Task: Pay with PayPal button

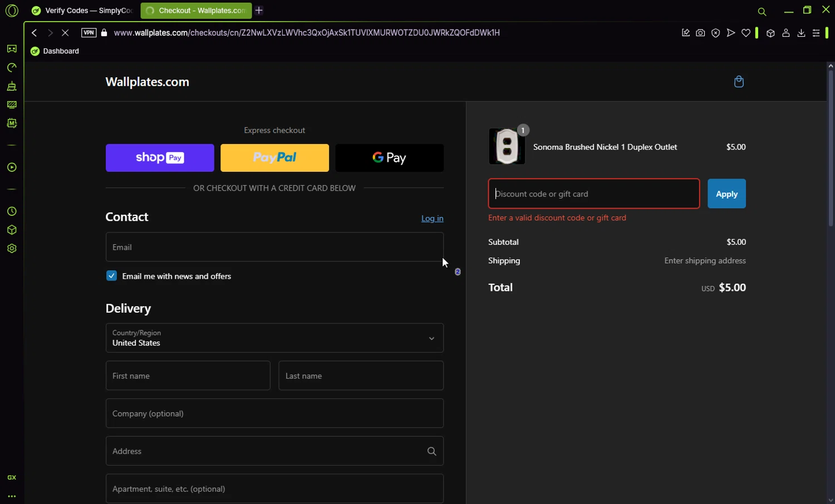Action: click(x=274, y=158)
